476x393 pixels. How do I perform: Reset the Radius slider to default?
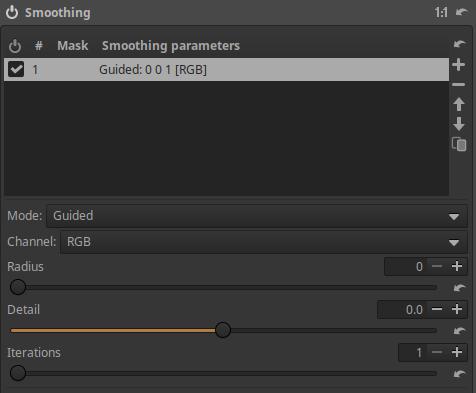pos(460,288)
